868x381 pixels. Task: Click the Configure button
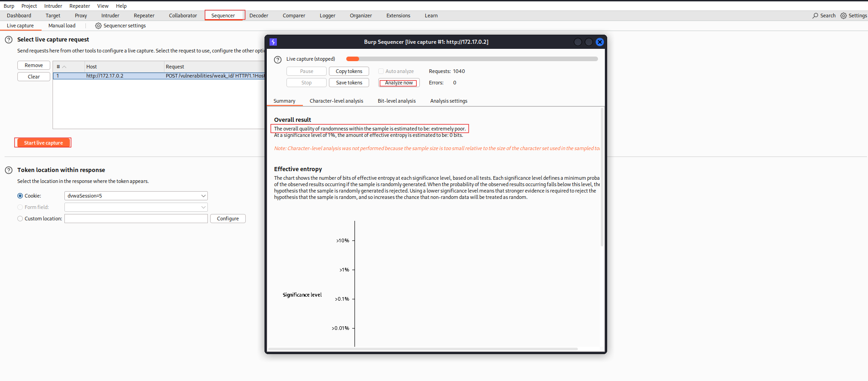[228, 219]
